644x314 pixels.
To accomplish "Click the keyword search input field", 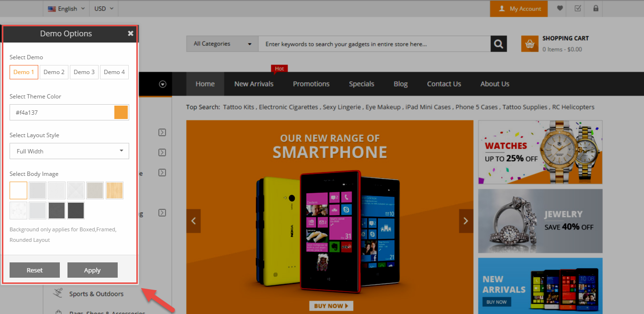I will pyautogui.click(x=375, y=44).
